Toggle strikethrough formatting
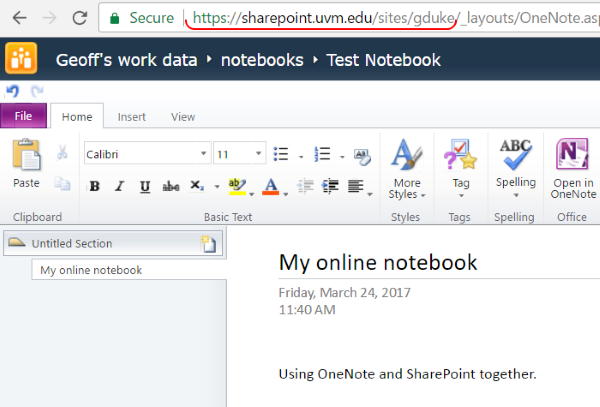Image resolution: width=600 pixels, height=407 pixels. pos(171,186)
